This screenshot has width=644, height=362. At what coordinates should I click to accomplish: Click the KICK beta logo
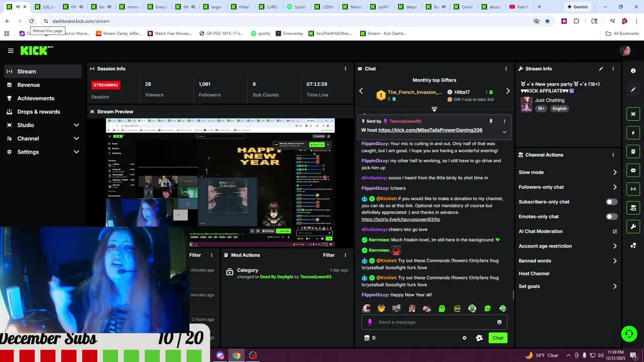[x=37, y=50]
